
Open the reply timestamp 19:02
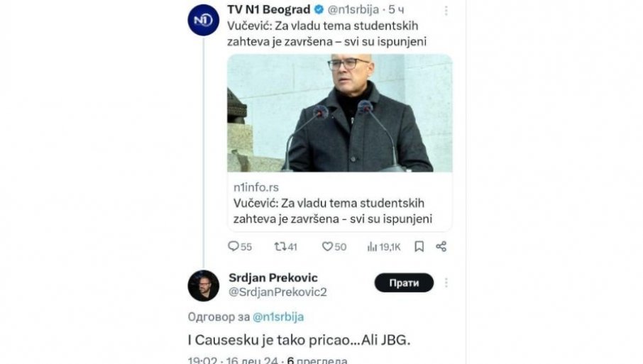(202, 360)
